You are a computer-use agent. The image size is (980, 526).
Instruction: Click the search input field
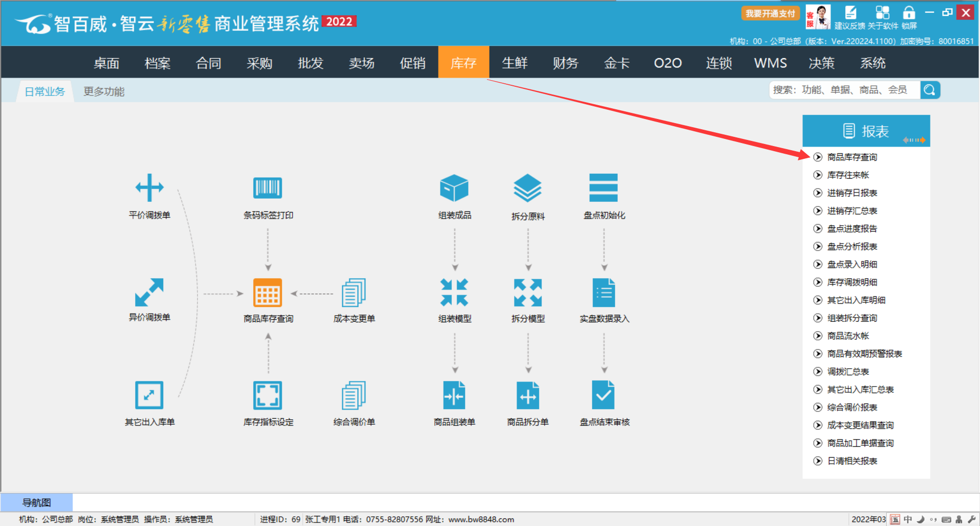844,90
